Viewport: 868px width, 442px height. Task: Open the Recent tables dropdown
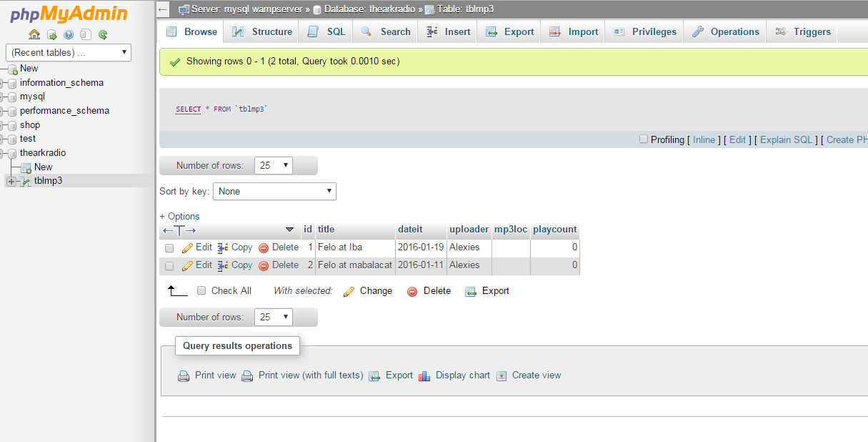click(x=68, y=52)
